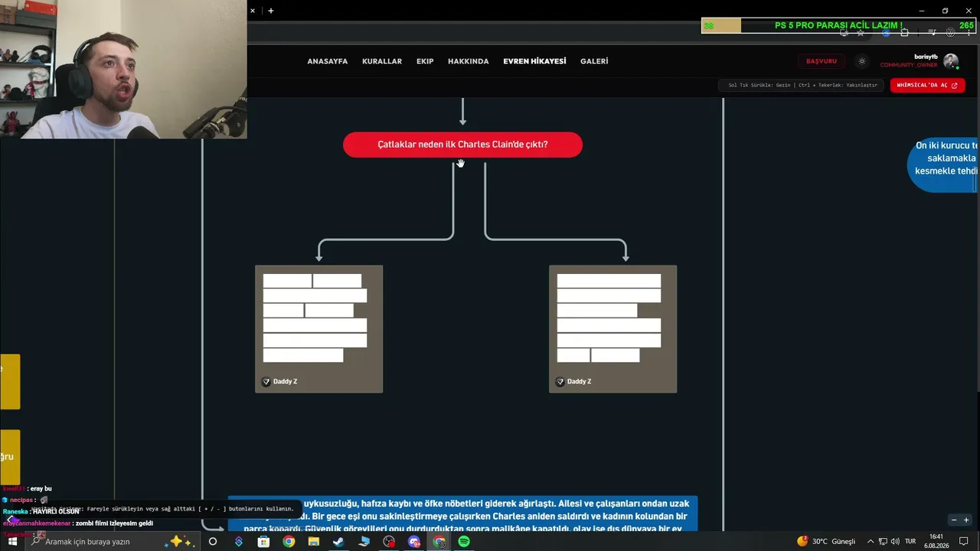Open Spotify from the taskbar
The height and width of the screenshot is (551, 980).
(464, 541)
